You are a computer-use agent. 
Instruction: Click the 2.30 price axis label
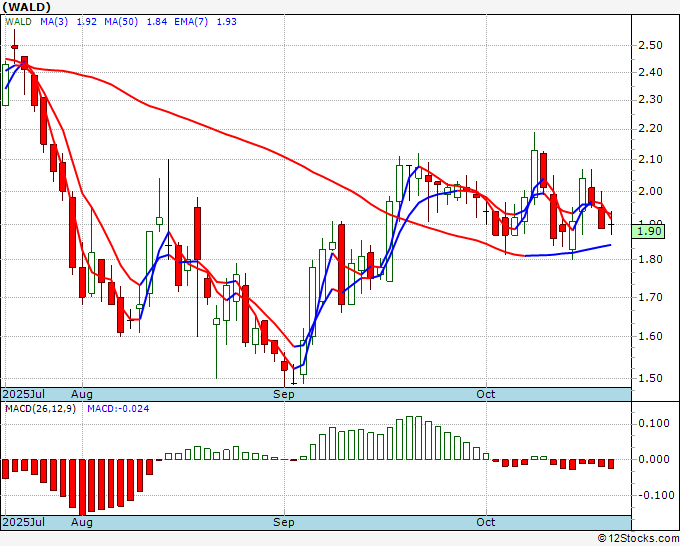tap(651, 100)
